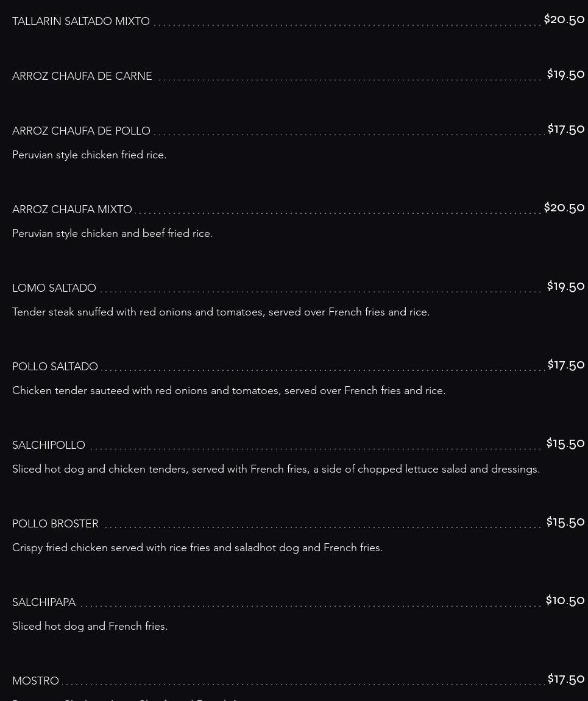
Task: Click the Sliced hot dog and chicken tenders description
Action: 277,469
